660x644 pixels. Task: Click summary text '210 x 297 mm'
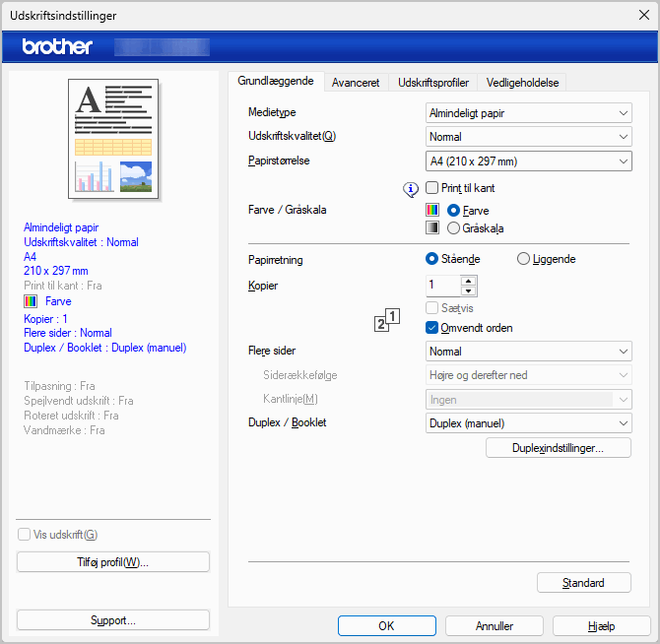point(55,271)
